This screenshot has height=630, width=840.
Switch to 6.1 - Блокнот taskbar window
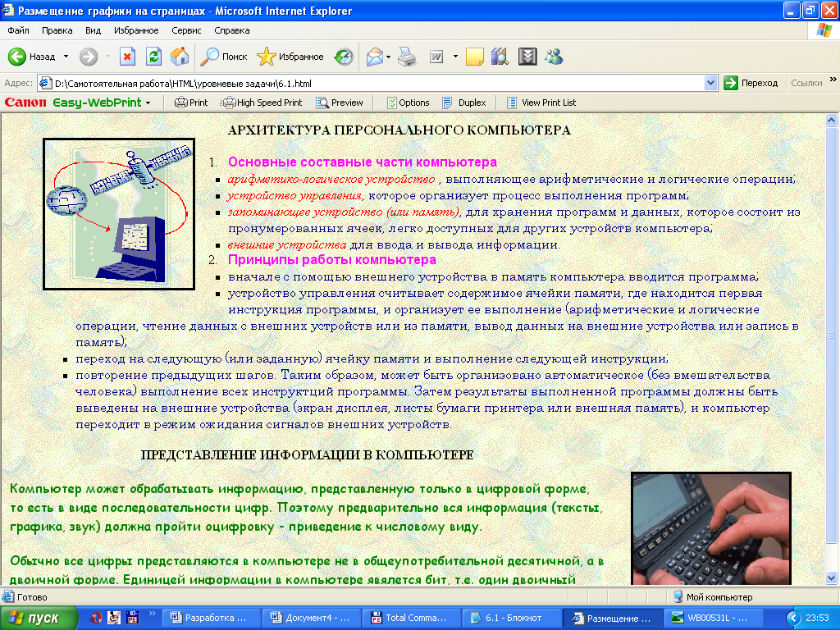512,618
